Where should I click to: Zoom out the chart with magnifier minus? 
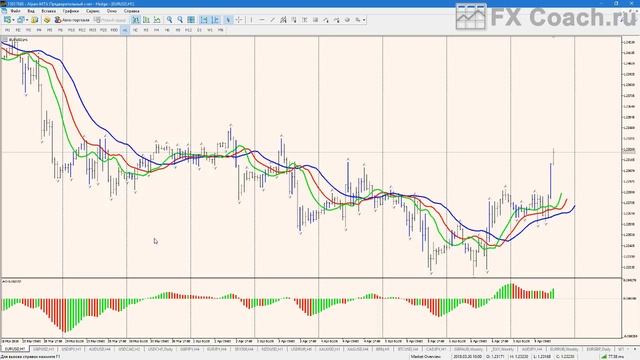point(180,20)
